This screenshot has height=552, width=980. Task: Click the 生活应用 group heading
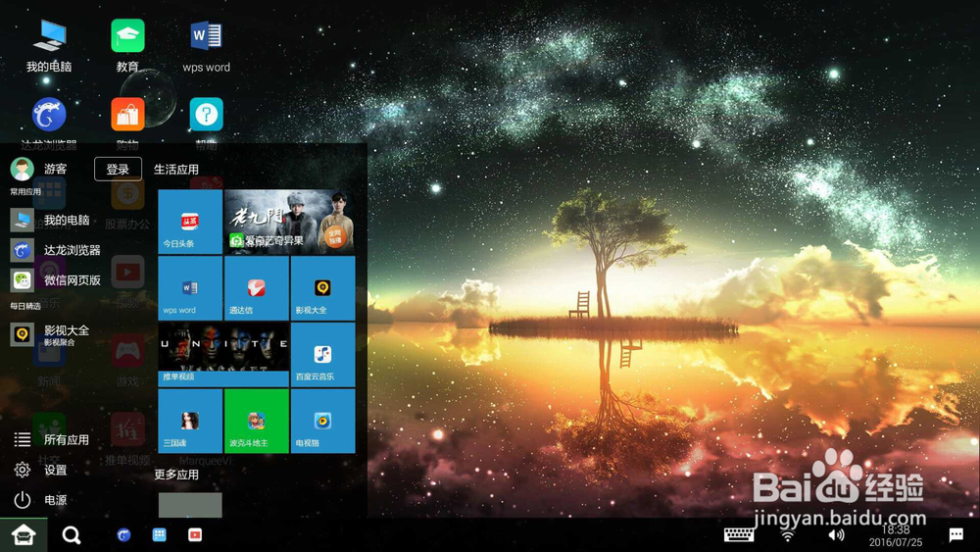coord(176,170)
